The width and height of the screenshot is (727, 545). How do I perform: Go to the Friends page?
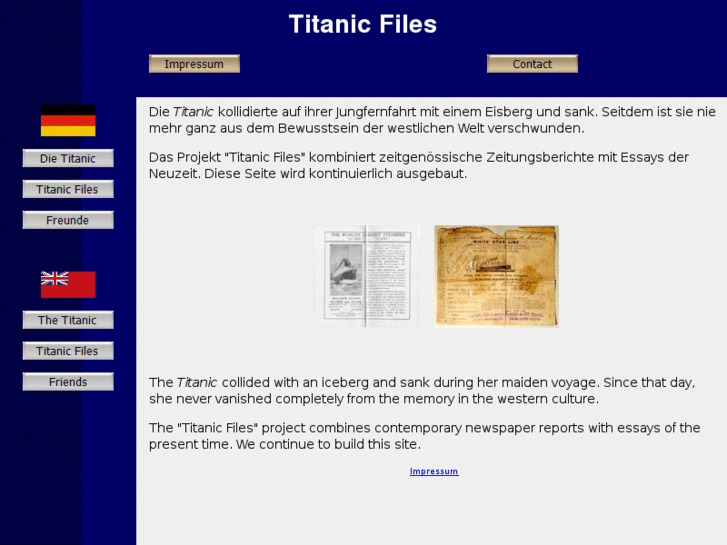point(68,382)
